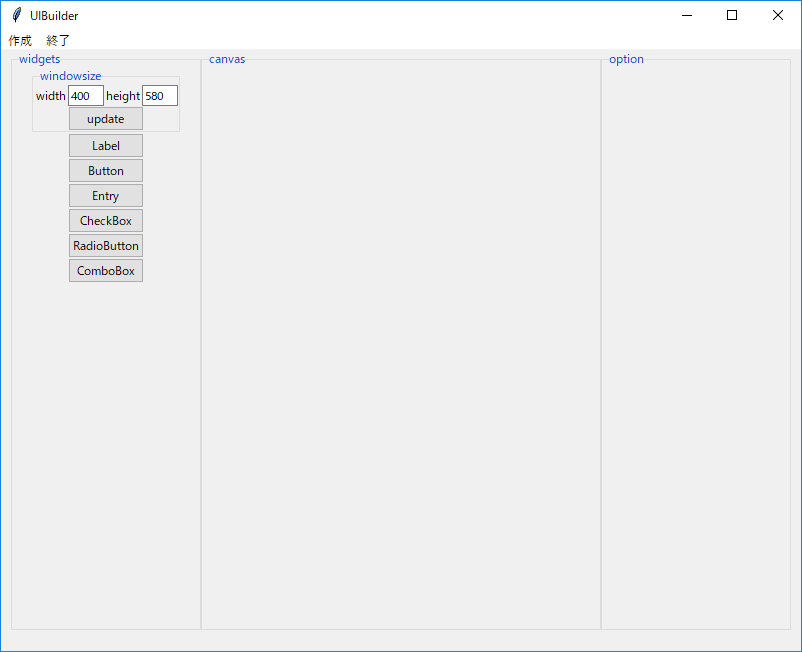The height and width of the screenshot is (652, 802).
Task: Select the Button widget button
Action: click(x=105, y=170)
